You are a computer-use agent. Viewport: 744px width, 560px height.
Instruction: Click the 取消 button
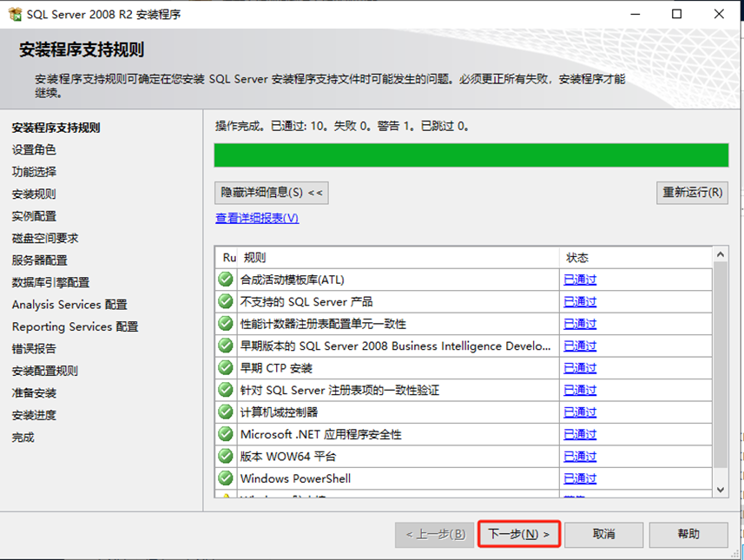click(x=604, y=534)
